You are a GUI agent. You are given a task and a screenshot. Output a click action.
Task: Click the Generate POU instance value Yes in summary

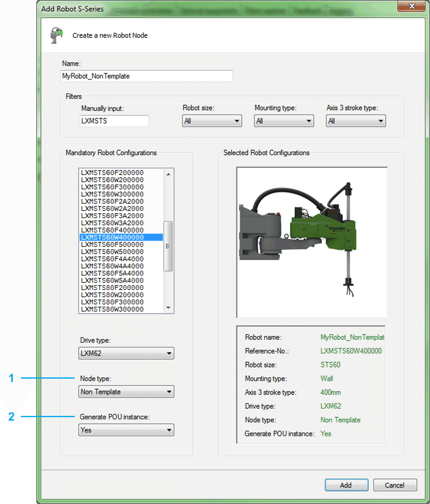[326, 434]
